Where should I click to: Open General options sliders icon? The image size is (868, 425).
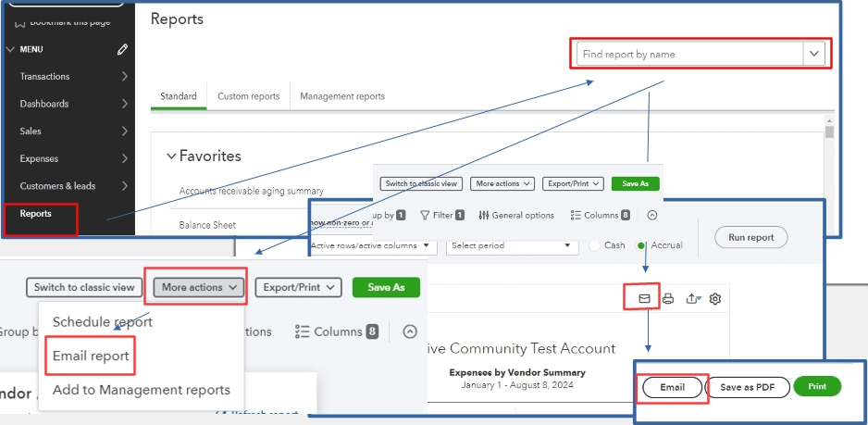pyautogui.click(x=483, y=215)
